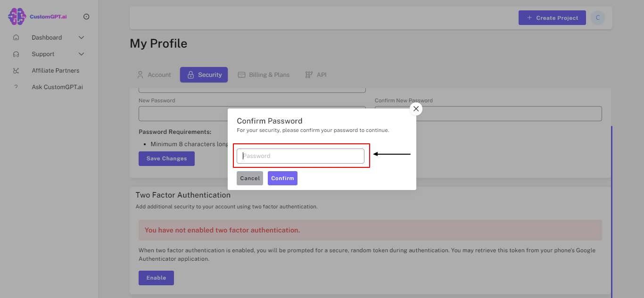Expand the Dashboard menu chevron
The height and width of the screenshot is (298, 644).
tap(81, 37)
